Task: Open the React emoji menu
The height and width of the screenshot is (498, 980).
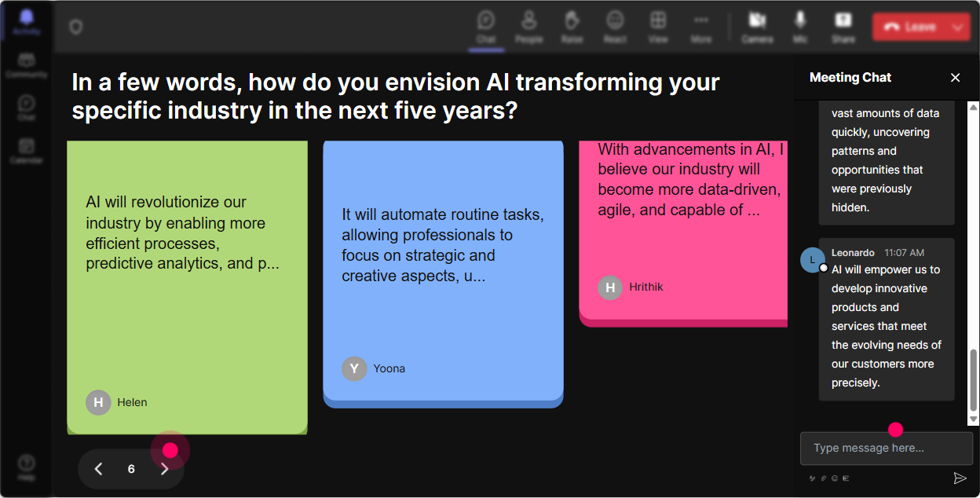Action: coord(615,27)
